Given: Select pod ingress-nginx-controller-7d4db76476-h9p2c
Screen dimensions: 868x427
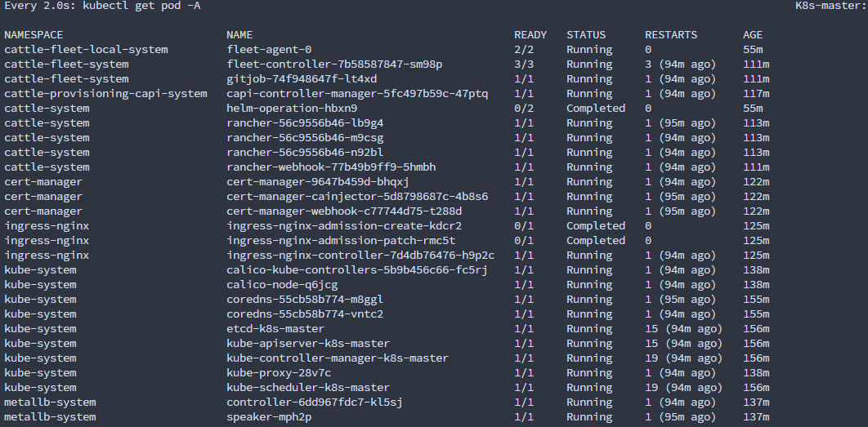Looking at the screenshot, I should coord(360,256).
